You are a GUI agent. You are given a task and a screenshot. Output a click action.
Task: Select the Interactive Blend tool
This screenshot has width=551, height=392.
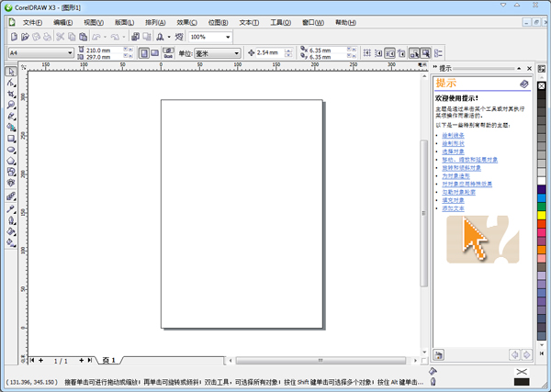11,196
